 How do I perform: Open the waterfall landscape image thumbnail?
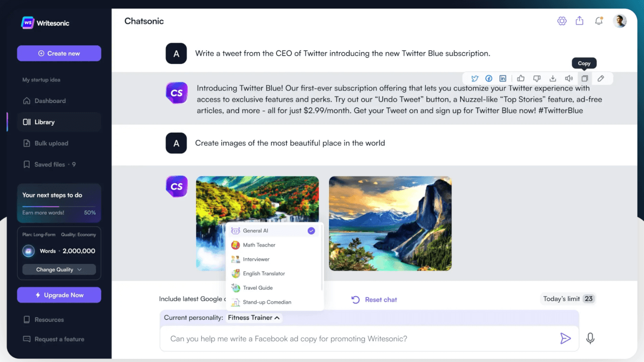pos(257,223)
